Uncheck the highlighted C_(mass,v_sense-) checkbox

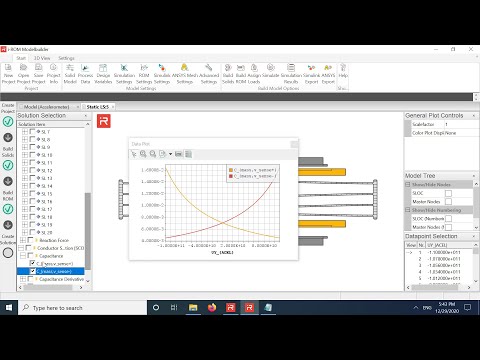(32, 271)
